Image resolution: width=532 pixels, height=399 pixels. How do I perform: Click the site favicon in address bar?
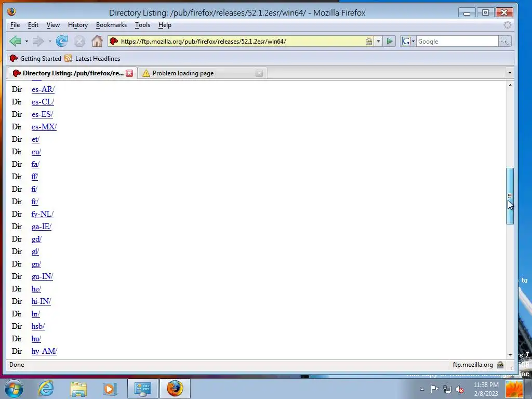click(x=114, y=42)
